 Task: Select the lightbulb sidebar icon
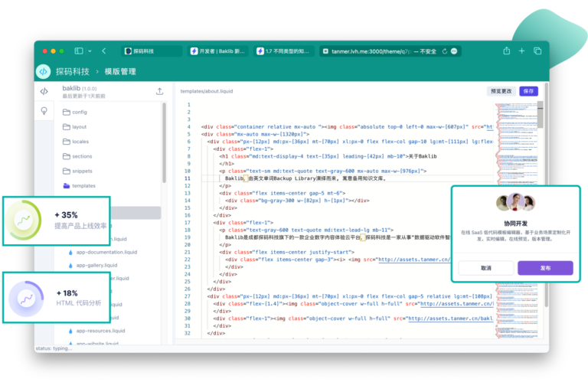44,111
